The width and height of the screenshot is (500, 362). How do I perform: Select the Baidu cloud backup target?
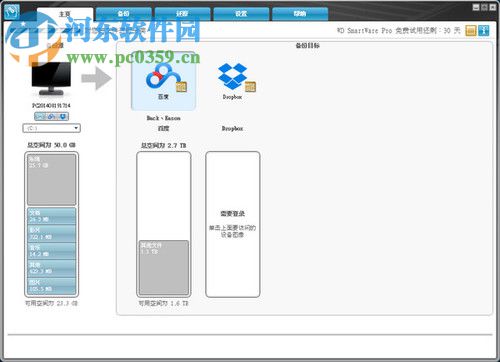(x=163, y=81)
